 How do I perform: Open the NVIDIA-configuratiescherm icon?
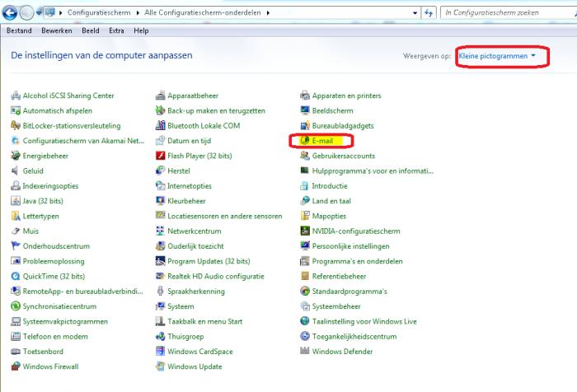[305, 231]
